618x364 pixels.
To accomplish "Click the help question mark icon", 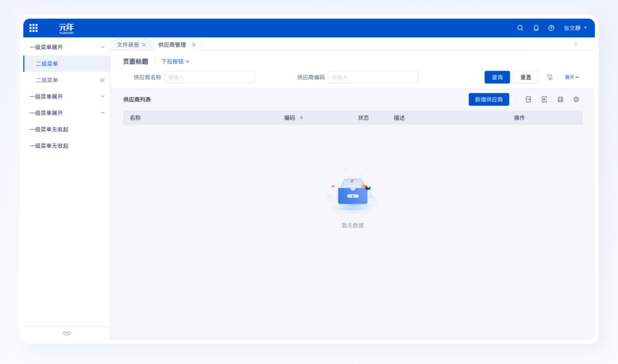I will click(551, 28).
